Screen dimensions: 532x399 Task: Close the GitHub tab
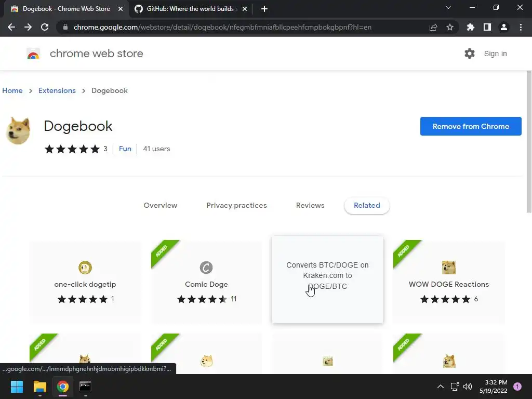pyautogui.click(x=245, y=9)
